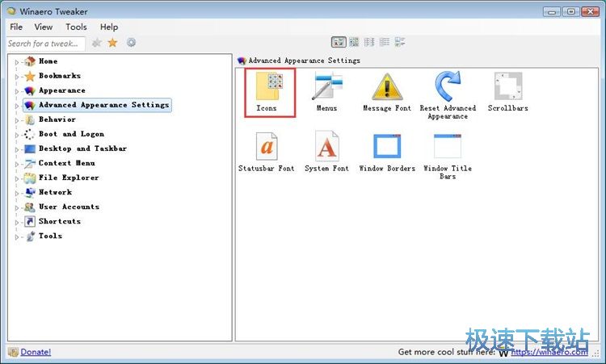Expand the Network tree node
This screenshot has height=364, width=606.
click(17, 193)
